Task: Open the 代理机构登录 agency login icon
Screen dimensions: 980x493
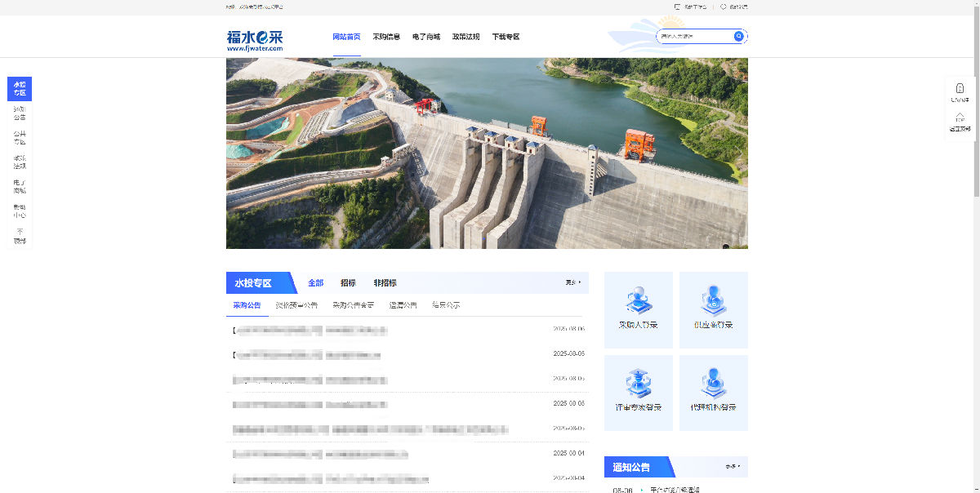Action: point(713,393)
